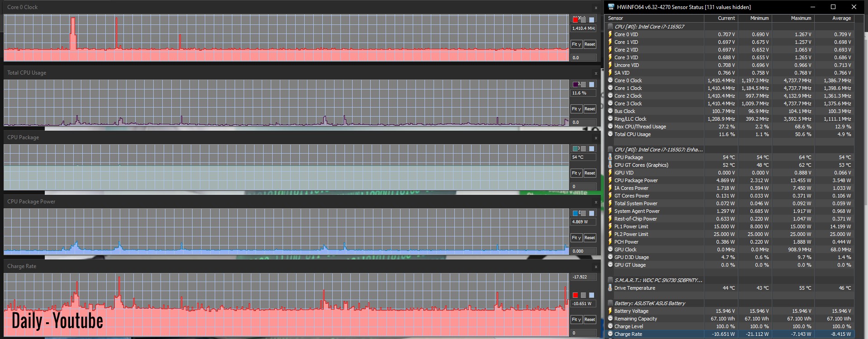Click lightning icon next to iGPU VID
The image size is (868, 339).
pyautogui.click(x=610, y=173)
